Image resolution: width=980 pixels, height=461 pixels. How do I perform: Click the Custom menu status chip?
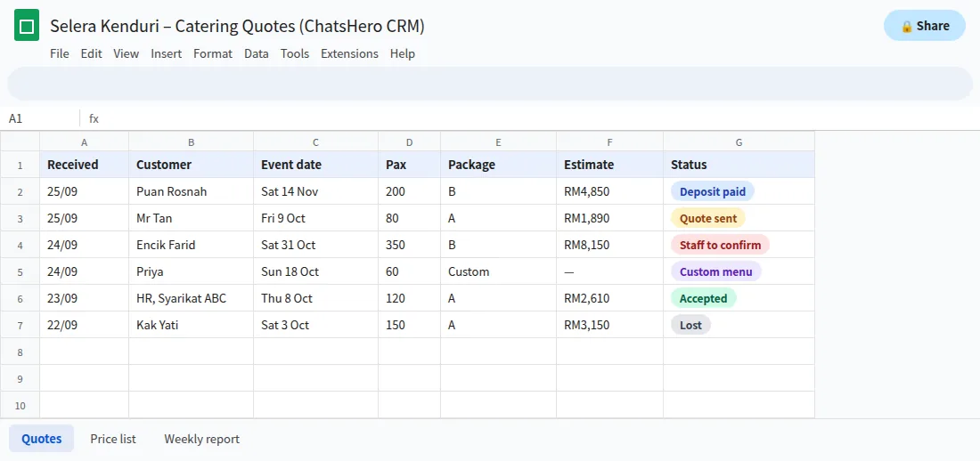[716, 271]
